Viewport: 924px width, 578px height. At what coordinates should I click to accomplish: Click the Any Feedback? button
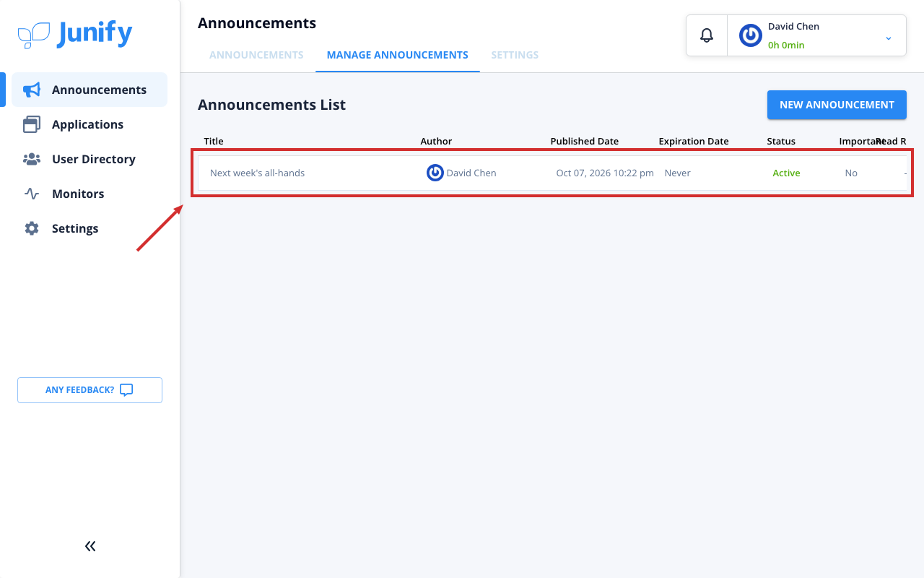click(90, 390)
